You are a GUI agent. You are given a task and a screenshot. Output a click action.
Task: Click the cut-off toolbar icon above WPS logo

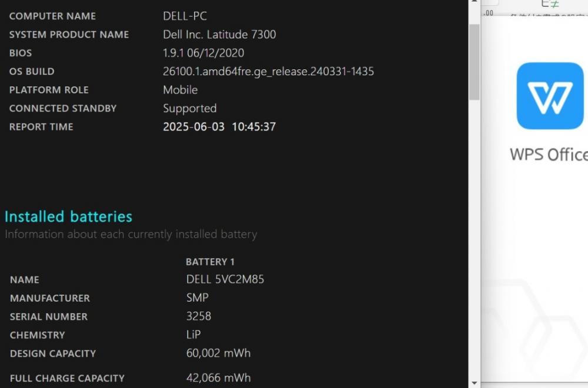click(x=550, y=4)
